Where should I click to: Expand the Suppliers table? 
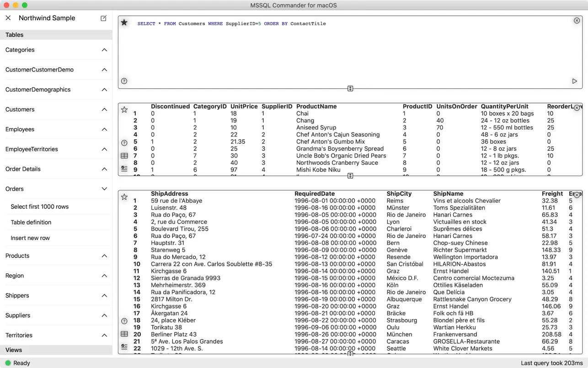coord(104,315)
